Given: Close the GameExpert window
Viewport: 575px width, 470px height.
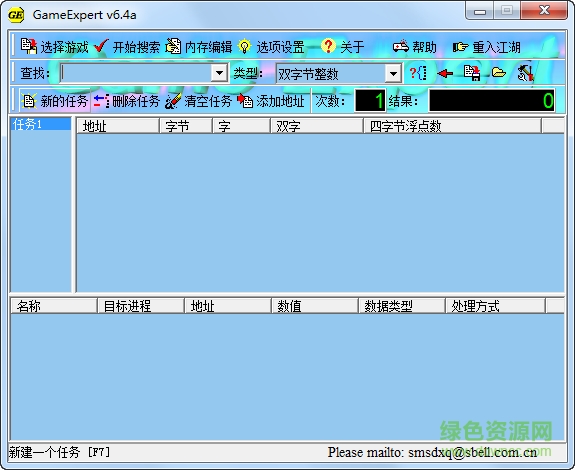Looking at the screenshot, I should (544, 11).
